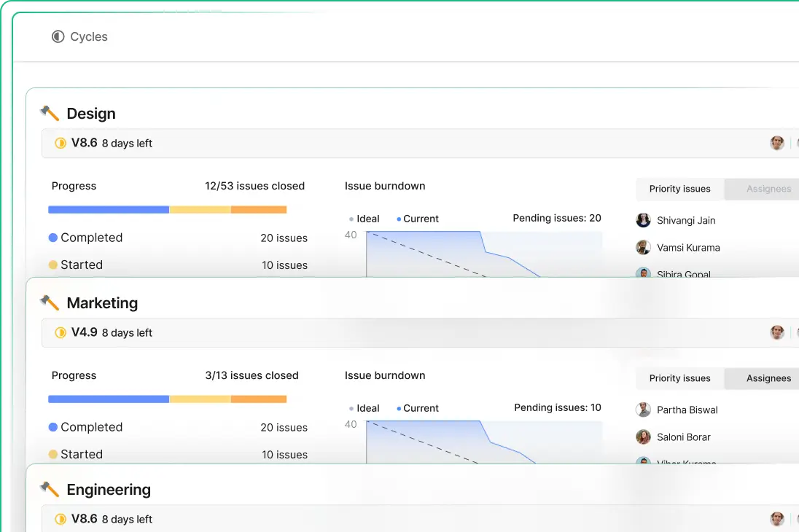Toggle Ideal legend in Design burndown chart
The width and height of the screenshot is (799, 532).
click(x=365, y=219)
